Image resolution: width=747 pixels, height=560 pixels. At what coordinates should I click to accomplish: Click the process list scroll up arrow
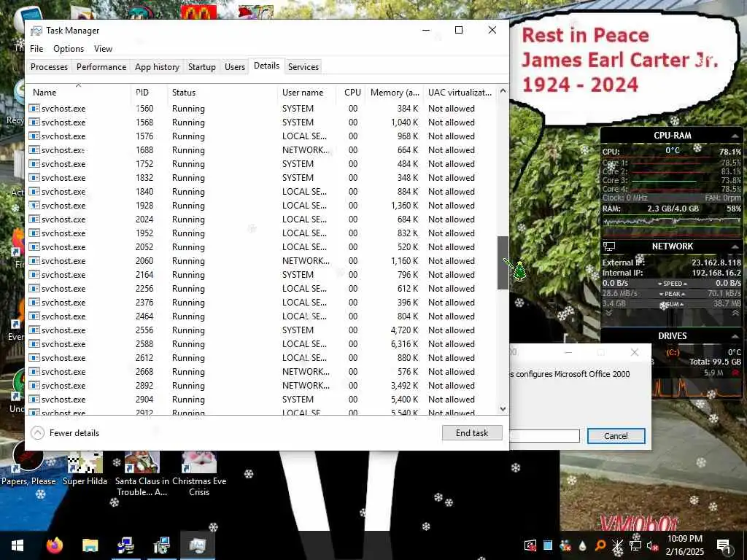click(x=503, y=90)
